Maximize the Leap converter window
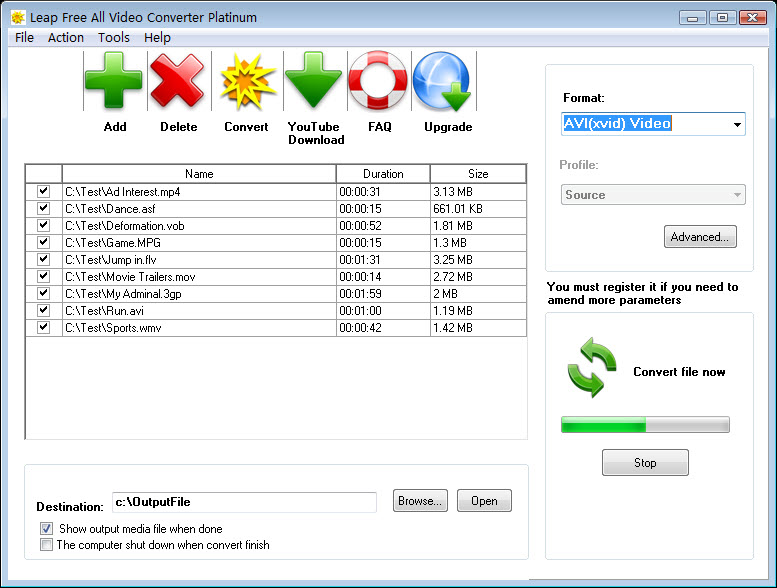 click(x=722, y=18)
